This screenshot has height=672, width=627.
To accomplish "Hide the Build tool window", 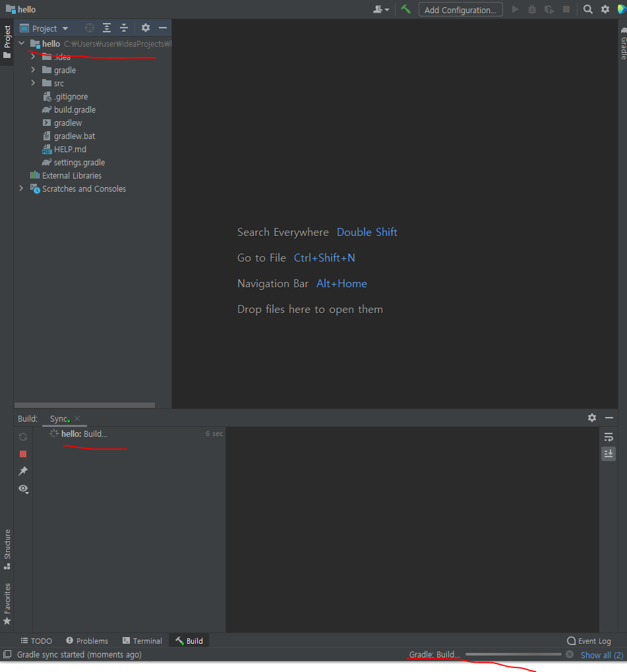I will [609, 418].
